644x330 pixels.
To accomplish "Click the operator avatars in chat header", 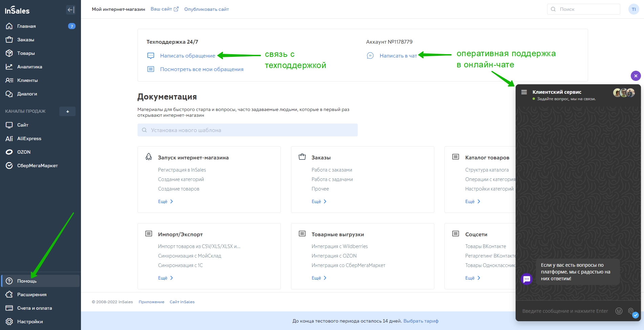I will (624, 93).
